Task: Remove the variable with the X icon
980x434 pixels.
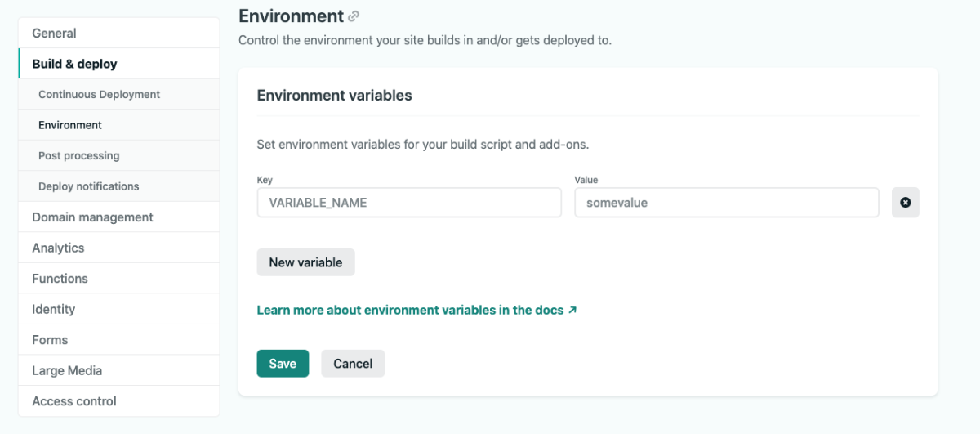Action: click(905, 203)
